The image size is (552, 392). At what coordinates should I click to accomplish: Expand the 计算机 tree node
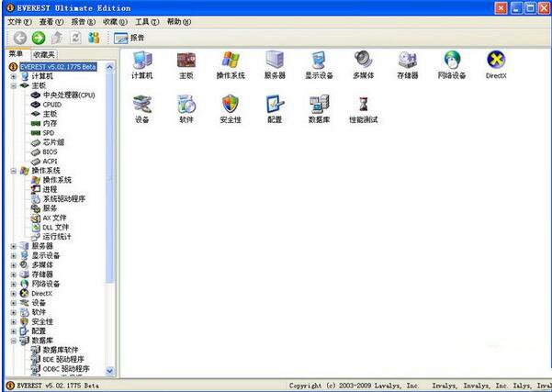(x=14, y=76)
